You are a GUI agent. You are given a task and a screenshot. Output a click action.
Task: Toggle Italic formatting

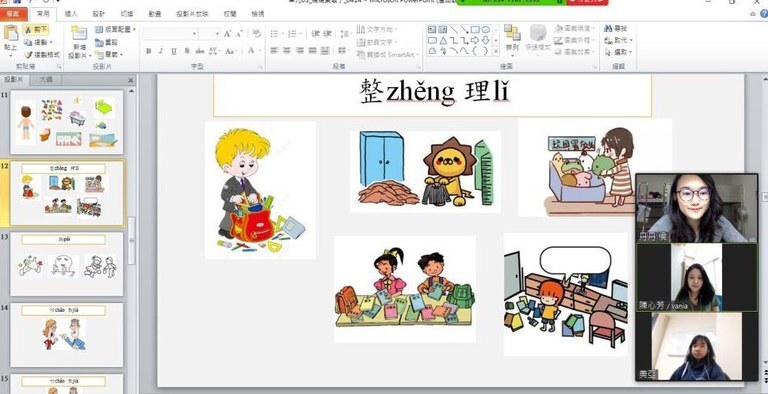click(x=161, y=51)
